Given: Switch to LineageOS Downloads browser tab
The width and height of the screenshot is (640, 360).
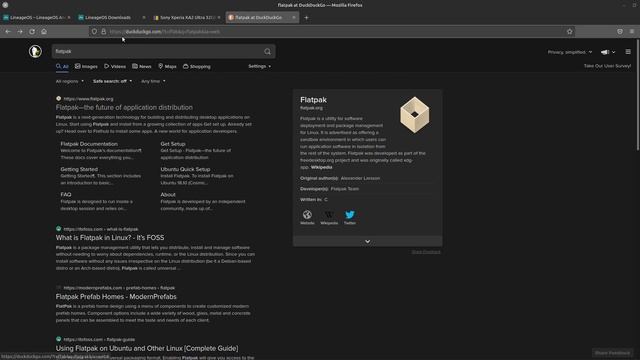Looking at the screenshot, I should (x=108, y=18).
